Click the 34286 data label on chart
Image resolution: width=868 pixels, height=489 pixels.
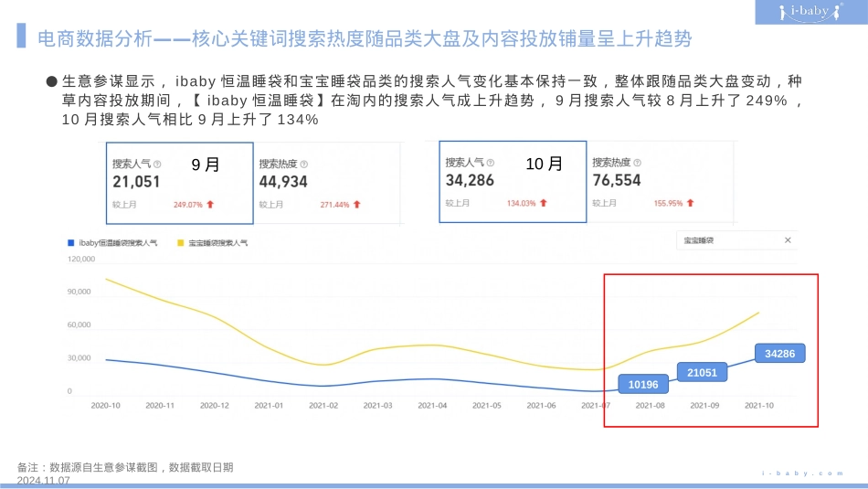pos(780,354)
